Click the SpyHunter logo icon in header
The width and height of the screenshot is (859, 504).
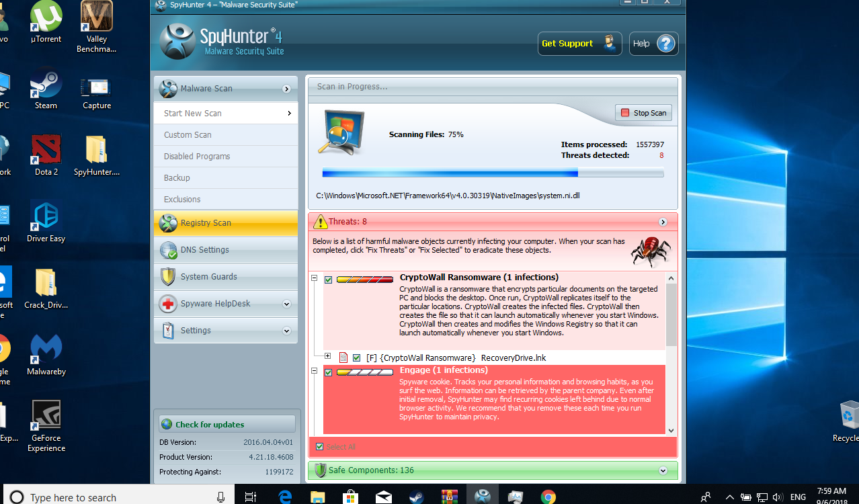177,41
